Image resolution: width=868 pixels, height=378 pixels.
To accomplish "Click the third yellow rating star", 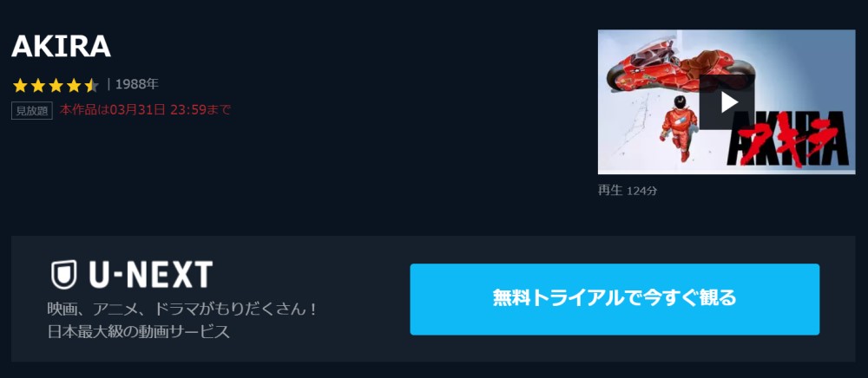I will (x=56, y=85).
